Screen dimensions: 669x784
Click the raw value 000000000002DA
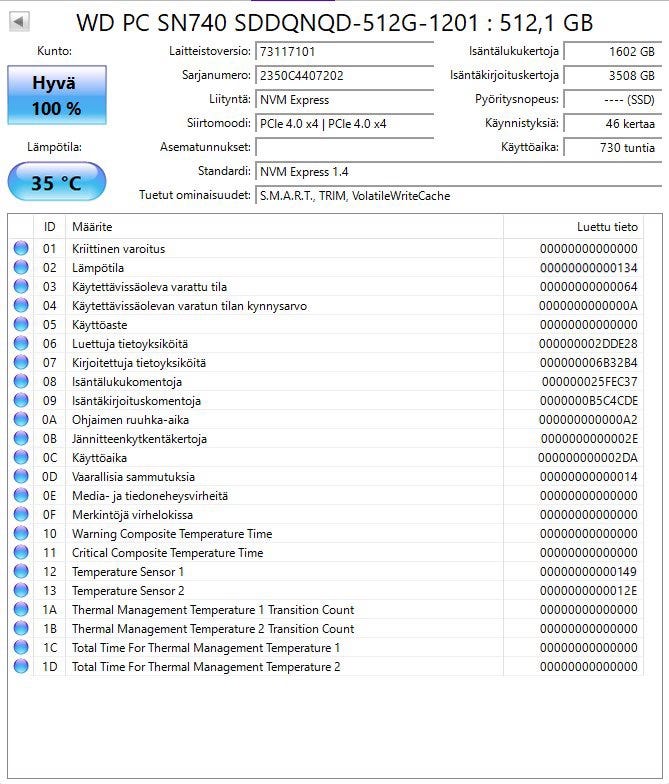588,458
